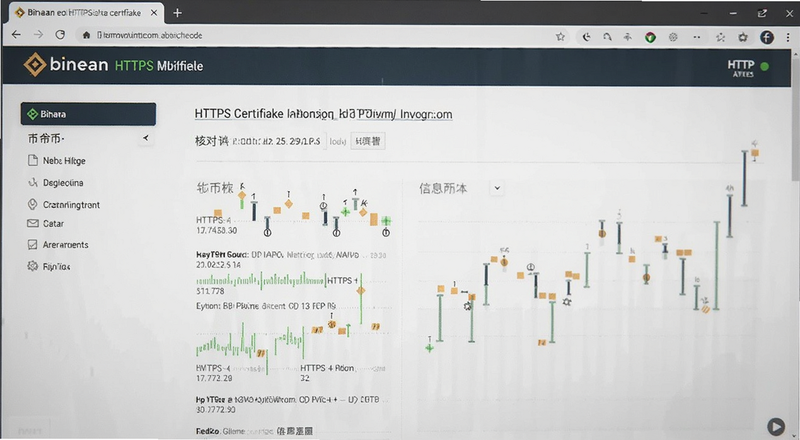
Task: Click the headphones-shaped extension icon
Action: click(607, 37)
